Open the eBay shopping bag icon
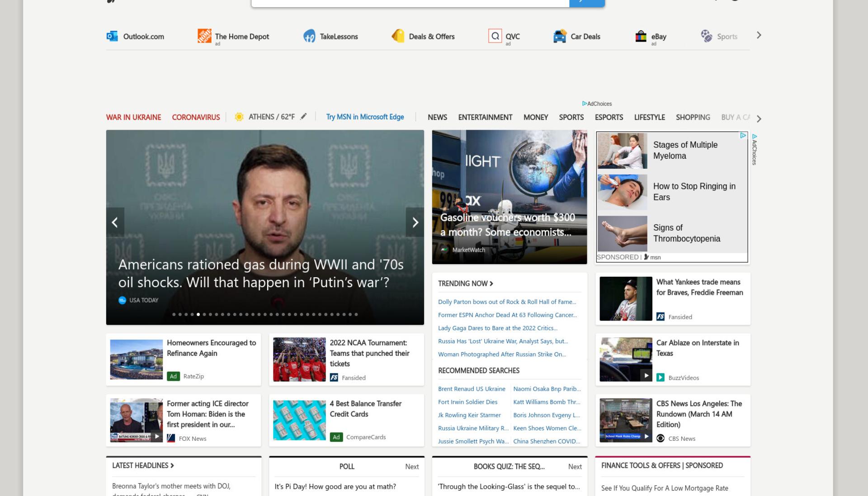Screen dimensions: 868x496 click(x=641, y=36)
